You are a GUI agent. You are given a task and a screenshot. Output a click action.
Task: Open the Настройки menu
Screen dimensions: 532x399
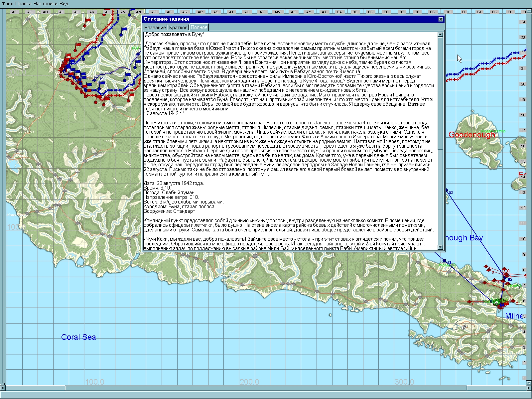[x=46, y=4]
